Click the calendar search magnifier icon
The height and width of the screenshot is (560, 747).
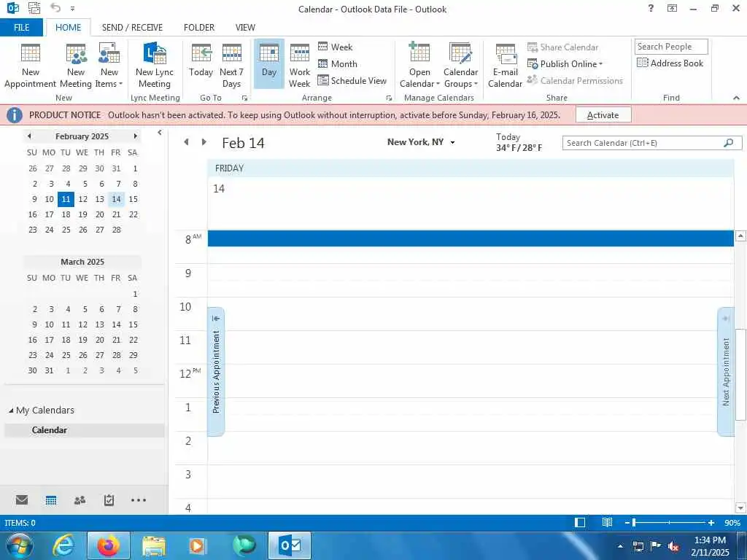point(729,143)
